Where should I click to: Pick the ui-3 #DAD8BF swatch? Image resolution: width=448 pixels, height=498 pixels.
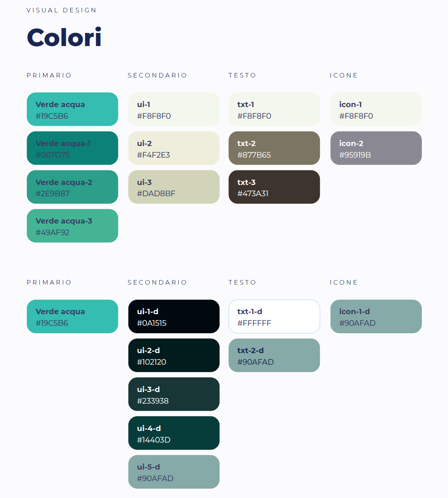click(x=174, y=187)
